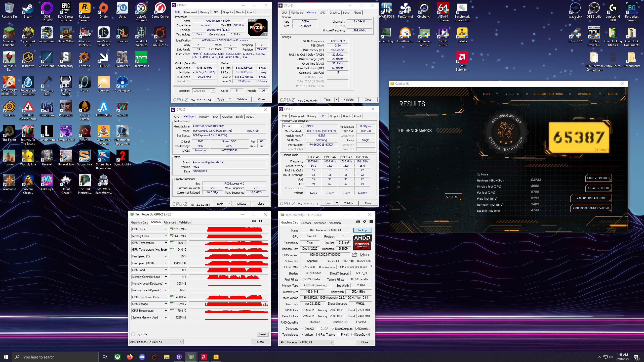Screen dimensions: 644x362
Task: Toggle the Log to file checkbox
Action: coord(133,334)
